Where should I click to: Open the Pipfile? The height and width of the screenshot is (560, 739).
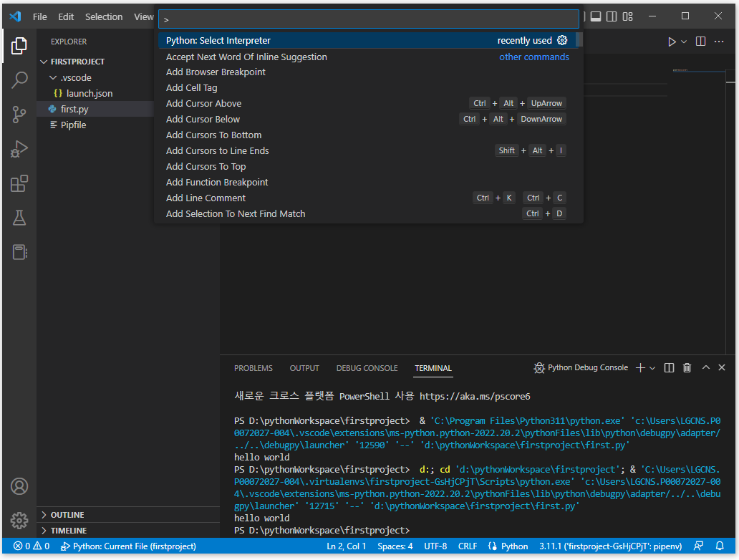[x=73, y=125]
